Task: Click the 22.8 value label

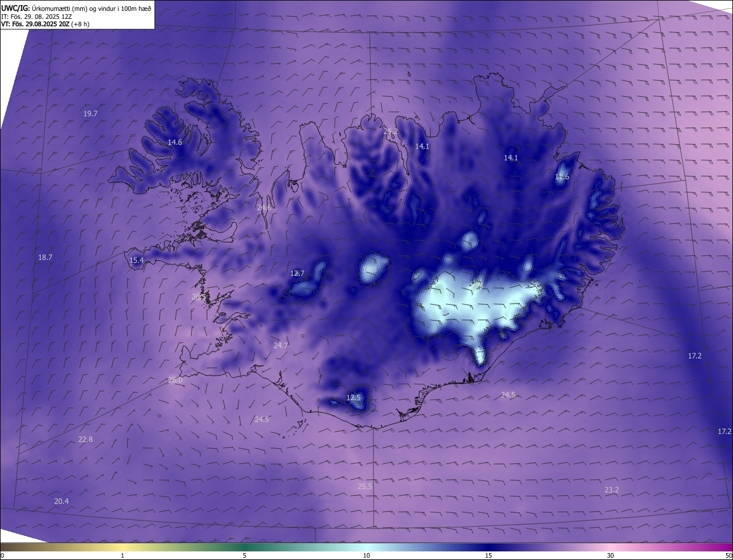Action: point(85,440)
